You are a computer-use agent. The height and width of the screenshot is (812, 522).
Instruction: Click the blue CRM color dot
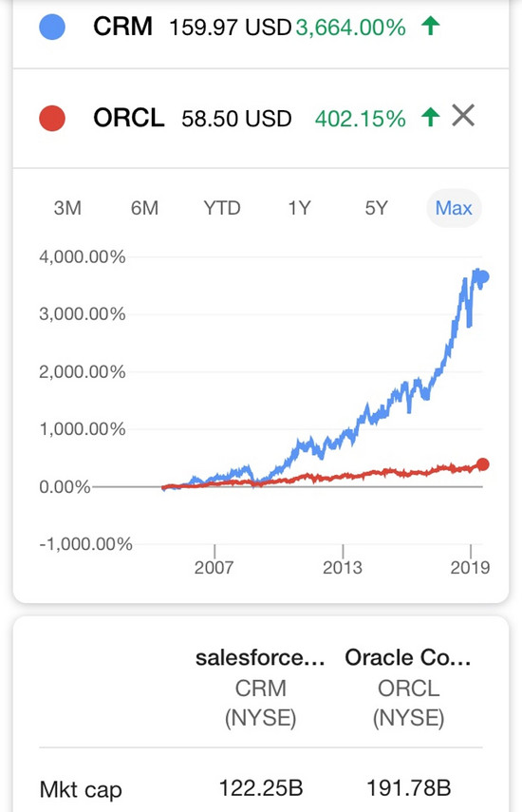tap(52, 27)
